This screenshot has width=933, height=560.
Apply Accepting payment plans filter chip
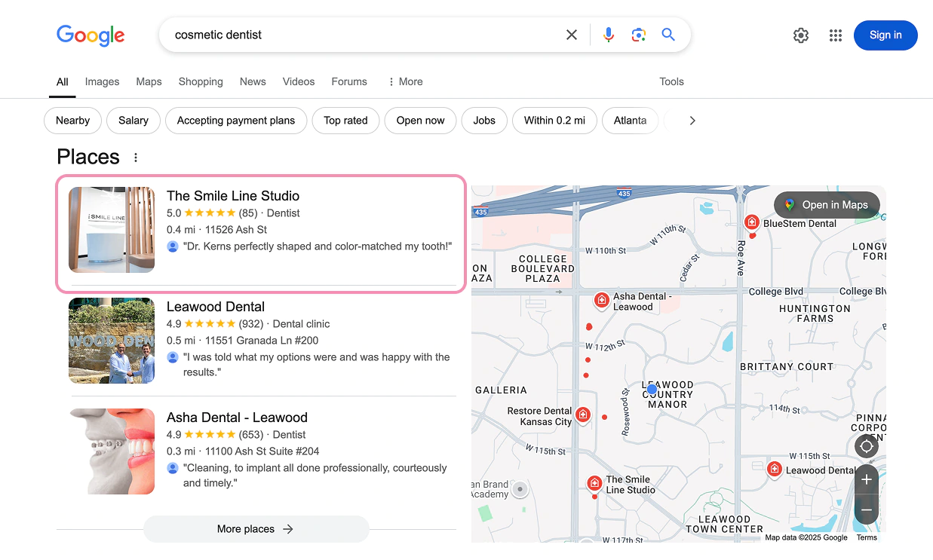(x=236, y=121)
